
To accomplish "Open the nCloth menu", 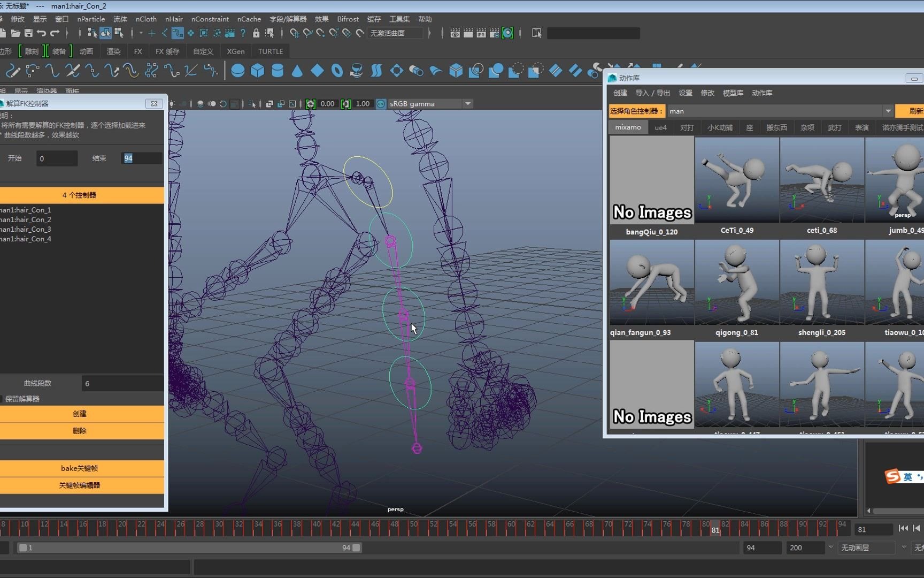I will click(x=146, y=19).
